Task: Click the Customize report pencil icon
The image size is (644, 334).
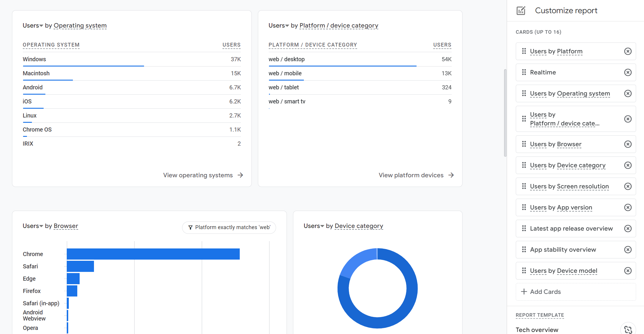Action: [521, 11]
